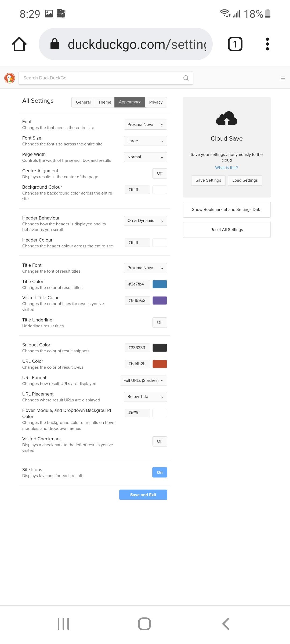Pick a new Visited Title Color swatch
The image size is (290, 644).
click(160, 300)
